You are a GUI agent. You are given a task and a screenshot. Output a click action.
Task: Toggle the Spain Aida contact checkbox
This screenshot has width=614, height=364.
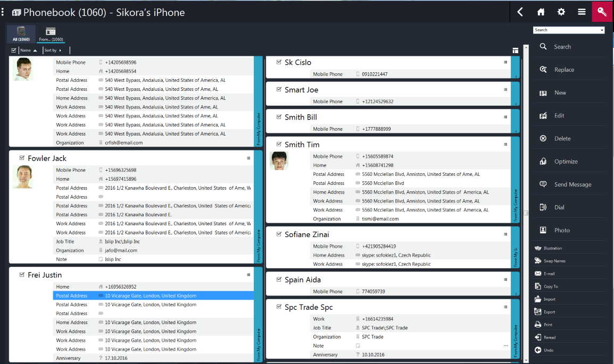coord(279,280)
